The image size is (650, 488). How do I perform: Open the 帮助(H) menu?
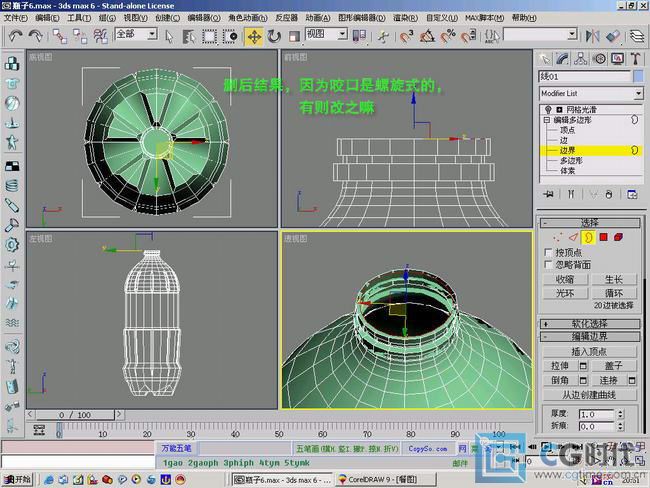pos(524,18)
